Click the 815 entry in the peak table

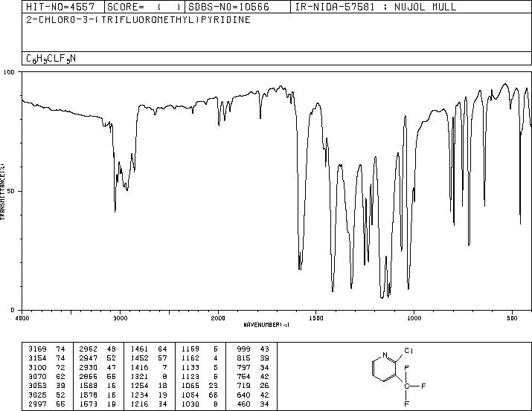(x=243, y=357)
